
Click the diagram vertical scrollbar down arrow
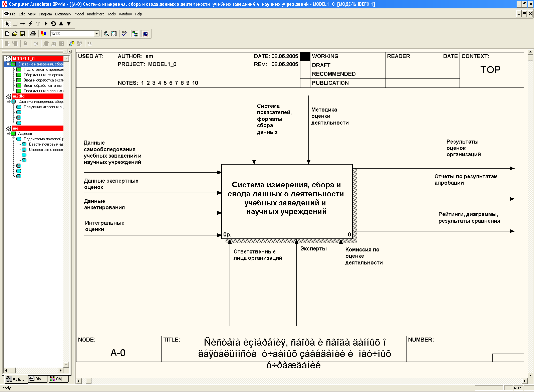pos(530,375)
